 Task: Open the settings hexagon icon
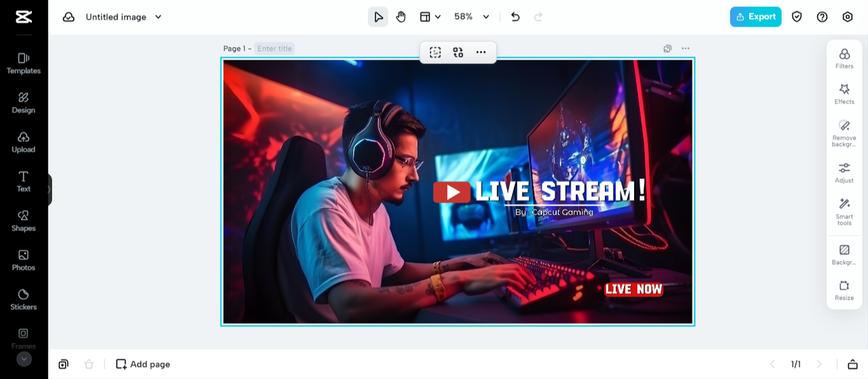pyautogui.click(x=848, y=17)
